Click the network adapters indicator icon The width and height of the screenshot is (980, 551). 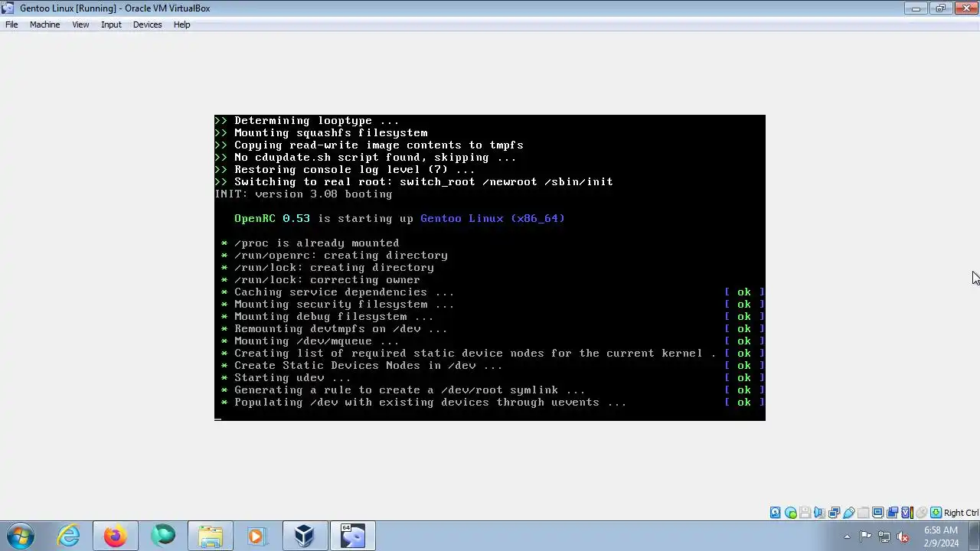(x=834, y=513)
